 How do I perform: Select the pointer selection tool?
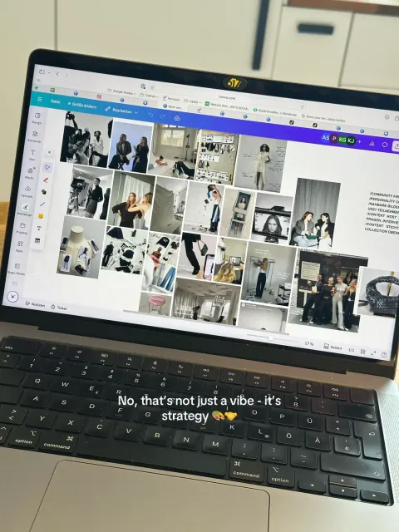point(47,167)
